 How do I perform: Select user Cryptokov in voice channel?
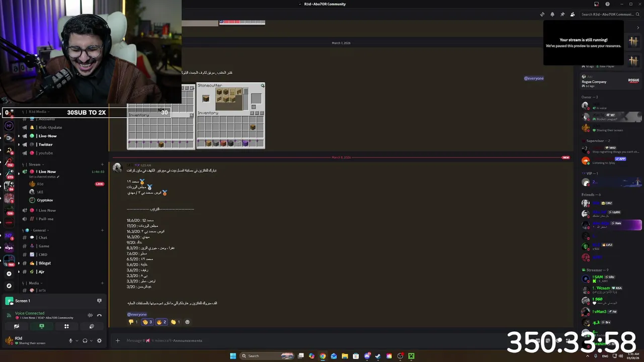pyautogui.click(x=45, y=200)
